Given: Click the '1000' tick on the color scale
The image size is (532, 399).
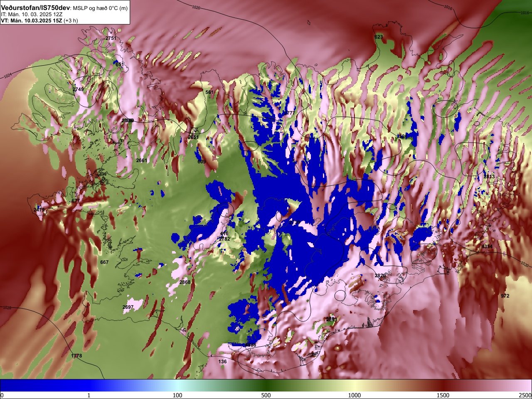Looking at the screenshot, I should pyautogui.click(x=355, y=395).
